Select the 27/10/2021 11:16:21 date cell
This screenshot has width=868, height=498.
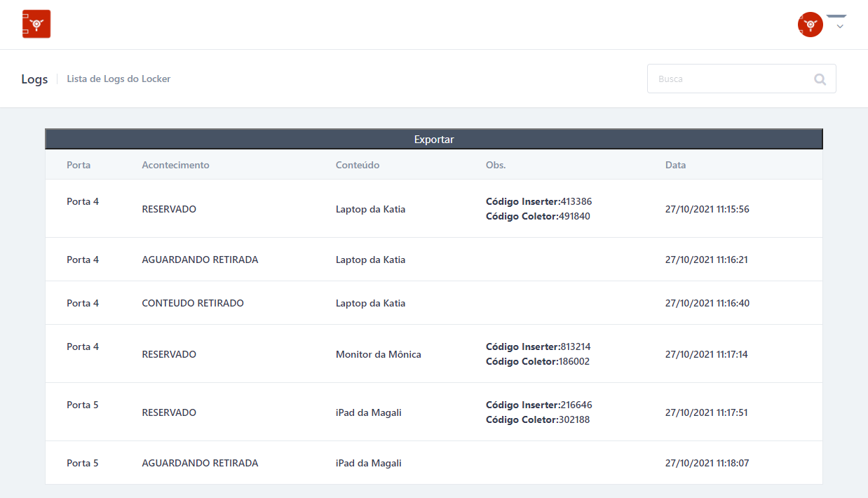coord(706,260)
